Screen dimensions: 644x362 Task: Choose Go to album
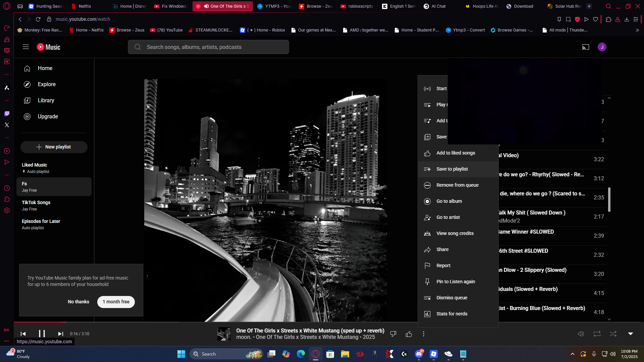[x=458, y=201]
